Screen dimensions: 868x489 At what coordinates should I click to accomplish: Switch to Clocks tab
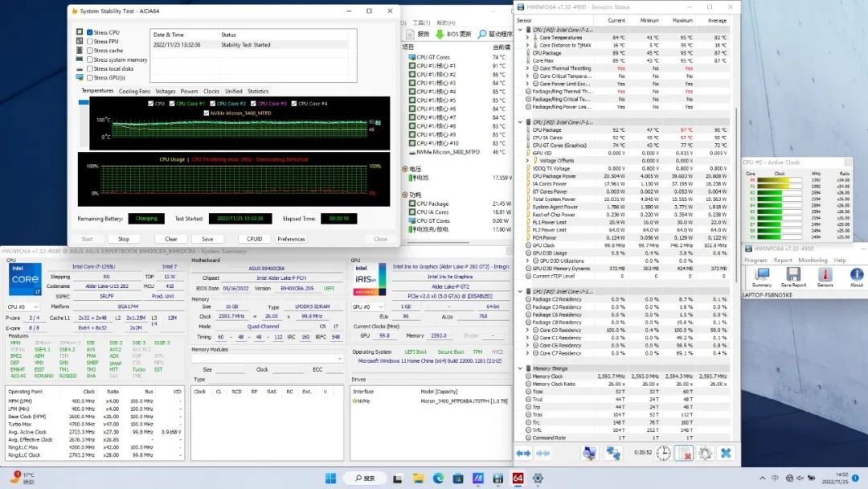click(x=211, y=92)
